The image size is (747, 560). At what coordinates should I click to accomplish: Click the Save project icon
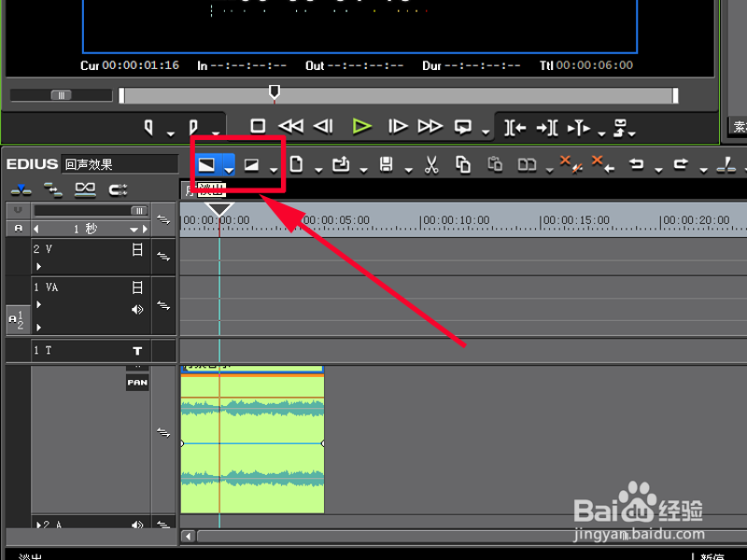[x=386, y=165]
